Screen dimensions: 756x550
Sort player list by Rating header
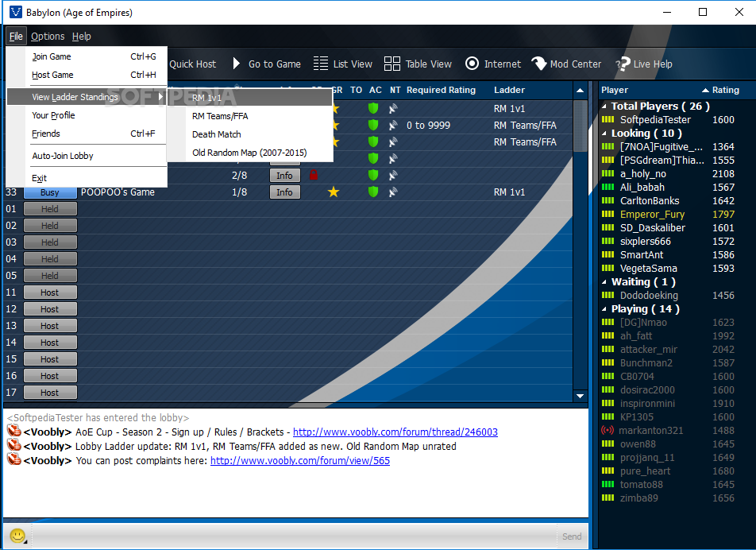click(x=725, y=90)
